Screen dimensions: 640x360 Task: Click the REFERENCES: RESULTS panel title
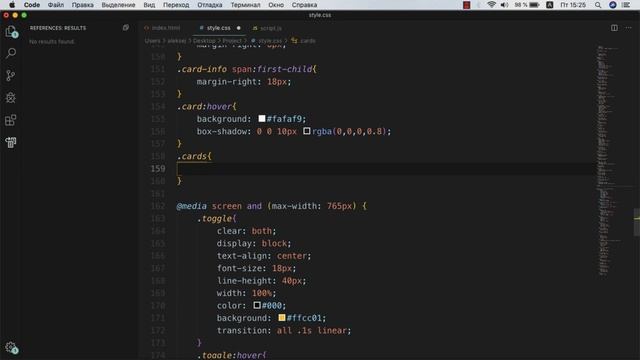tap(58, 28)
